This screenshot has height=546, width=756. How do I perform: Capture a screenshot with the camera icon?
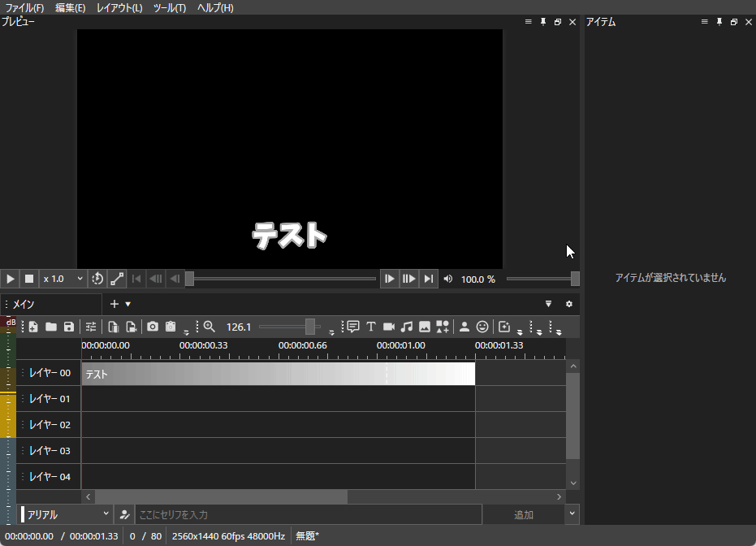coord(153,326)
